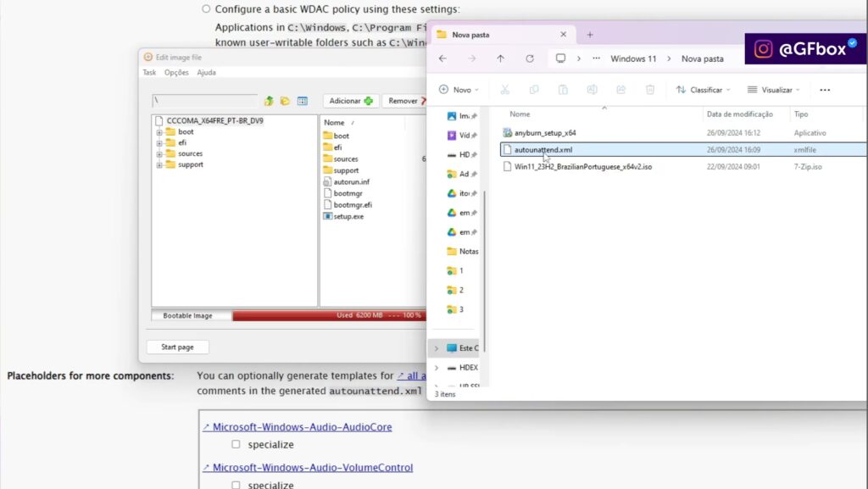Select the Nova pasta tab in File Explorer
This screenshot has width=868, height=489.
pyautogui.click(x=504, y=35)
